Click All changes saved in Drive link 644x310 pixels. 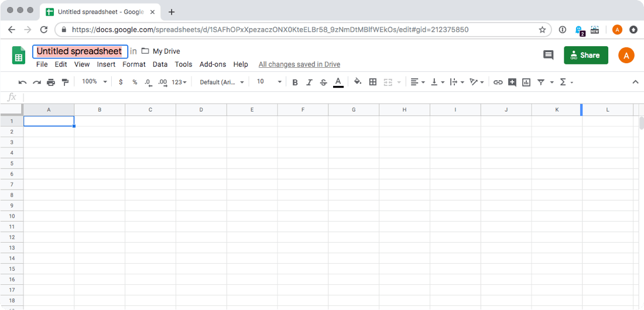[299, 64]
